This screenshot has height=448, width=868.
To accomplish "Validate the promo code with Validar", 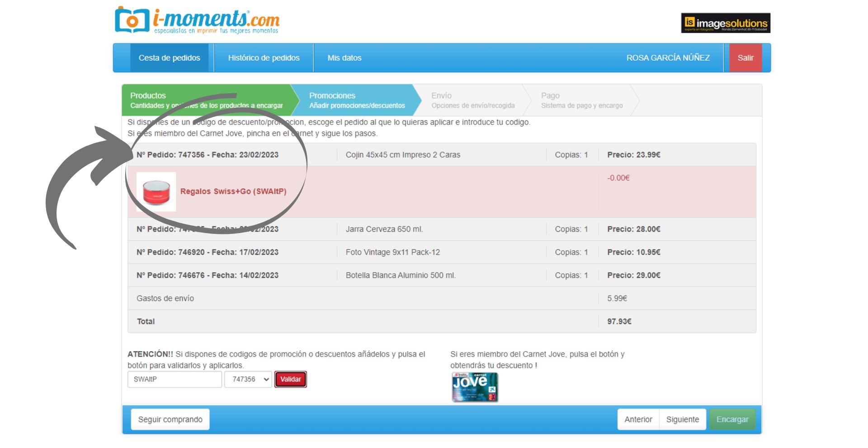I will pos(291,379).
